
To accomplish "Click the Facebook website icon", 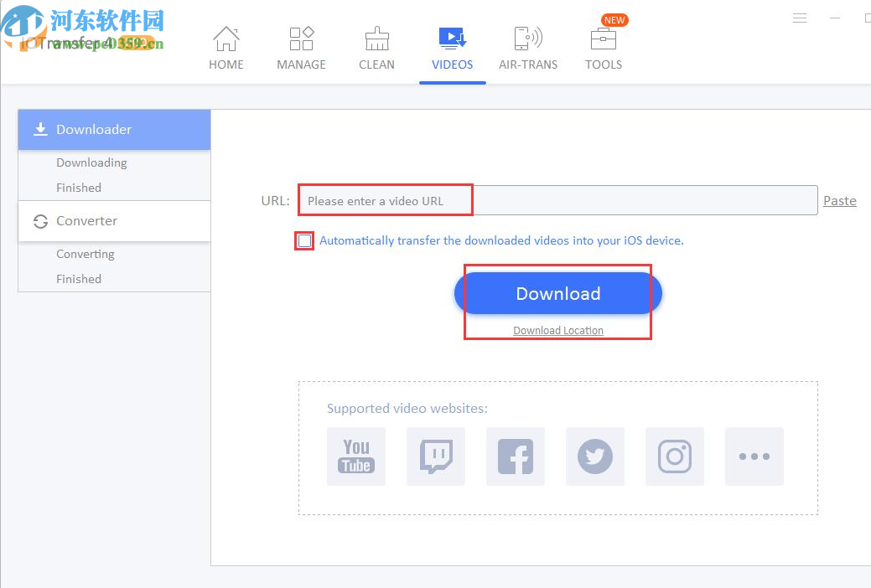I will coord(515,456).
